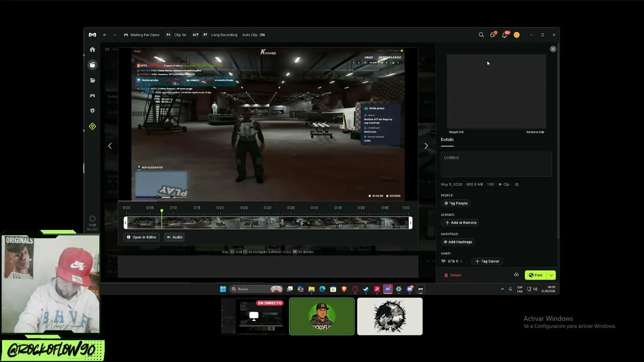Go back with the left arrow
Viewport: 644px width, 362px height.
105,35
